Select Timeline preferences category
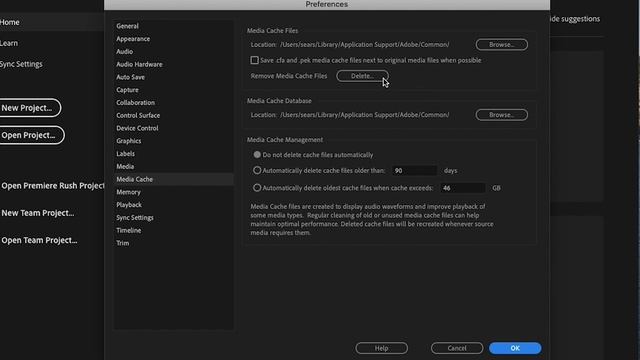Screen dimensions: 640x360 (129, 230)
